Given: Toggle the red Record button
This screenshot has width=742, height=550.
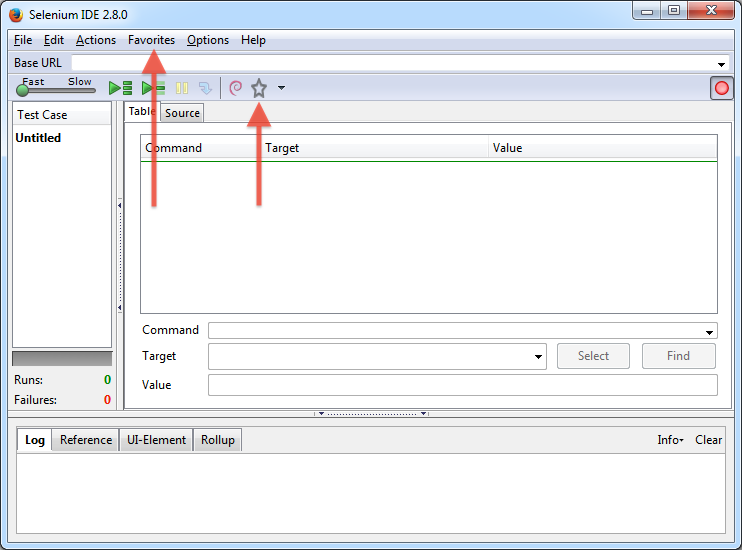Looking at the screenshot, I should [722, 88].
